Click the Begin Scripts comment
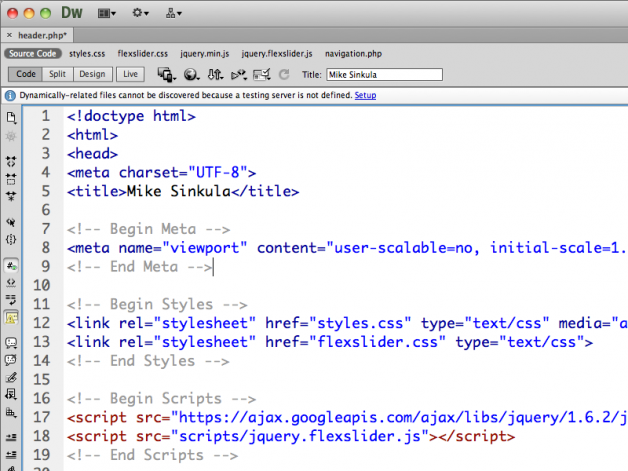Viewport: 628px width, 471px height. [161, 399]
